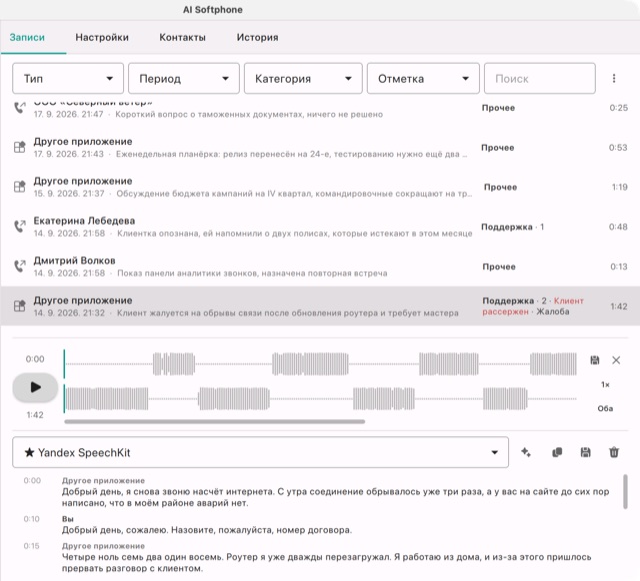Click the 0:53 duration value
The width and height of the screenshot is (640, 581).
coord(618,147)
